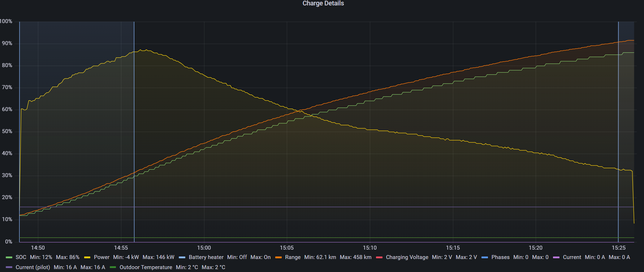
Task: Click the green Outdoor Temperature color swatch
Action: (x=113, y=268)
